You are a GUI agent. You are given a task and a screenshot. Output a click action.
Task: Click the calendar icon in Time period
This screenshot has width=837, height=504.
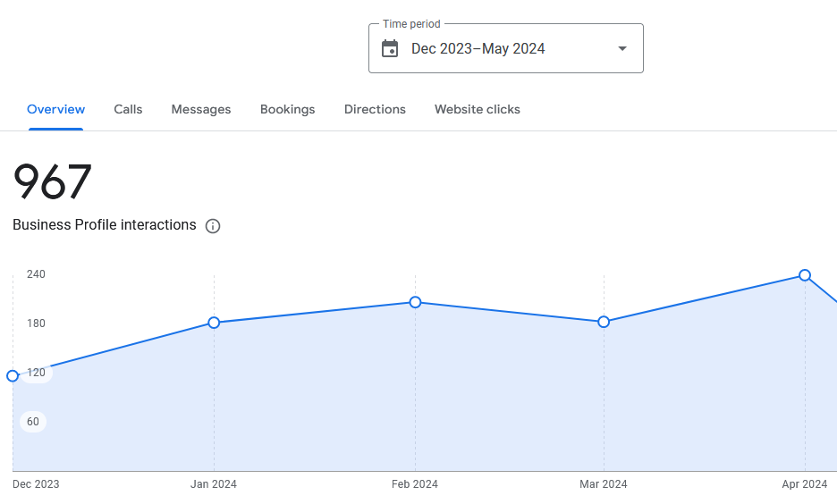[x=390, y=48]
